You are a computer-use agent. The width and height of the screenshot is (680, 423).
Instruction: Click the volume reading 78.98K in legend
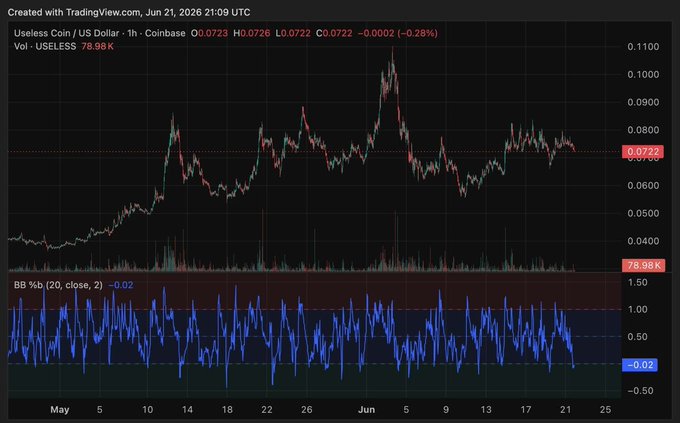(x=98, y=46)
